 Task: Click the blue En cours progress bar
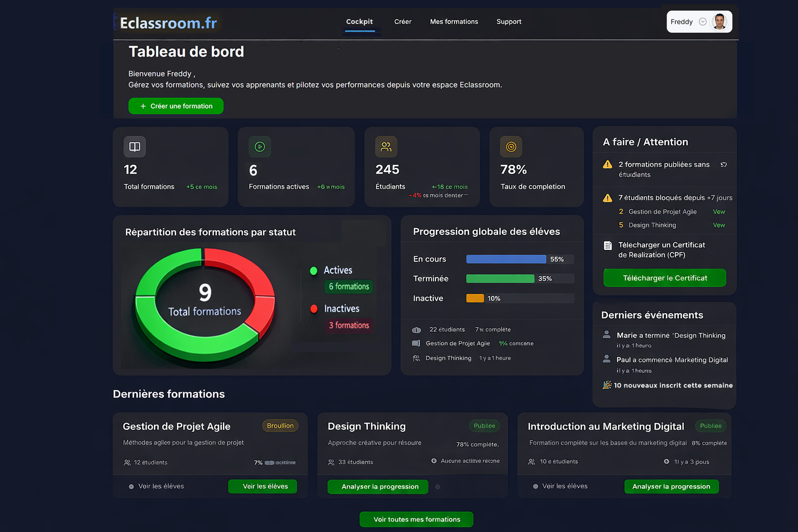(506, 259)
